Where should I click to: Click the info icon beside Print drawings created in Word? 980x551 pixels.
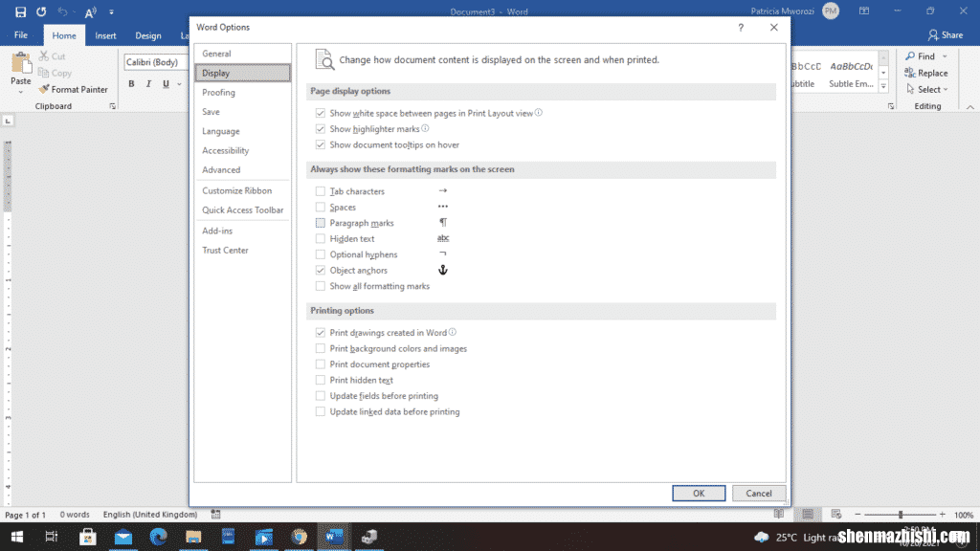(x=453, y=332)
